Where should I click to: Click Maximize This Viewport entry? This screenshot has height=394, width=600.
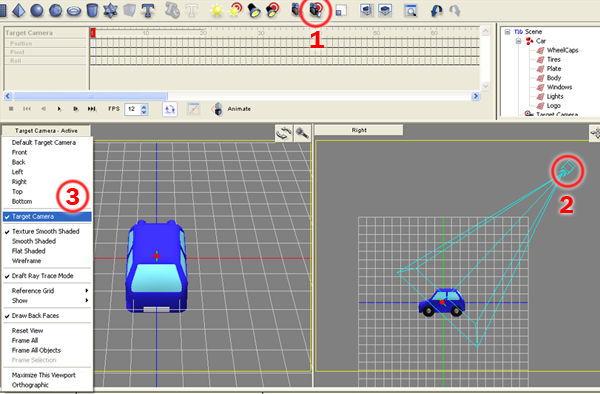pyautogui.click(x=47, y=375)
